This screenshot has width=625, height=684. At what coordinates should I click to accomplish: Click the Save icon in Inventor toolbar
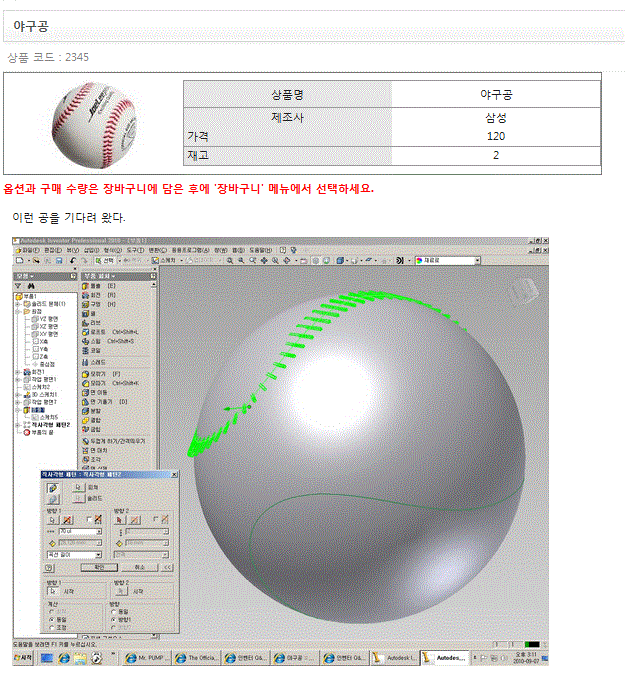coord(59,260)
